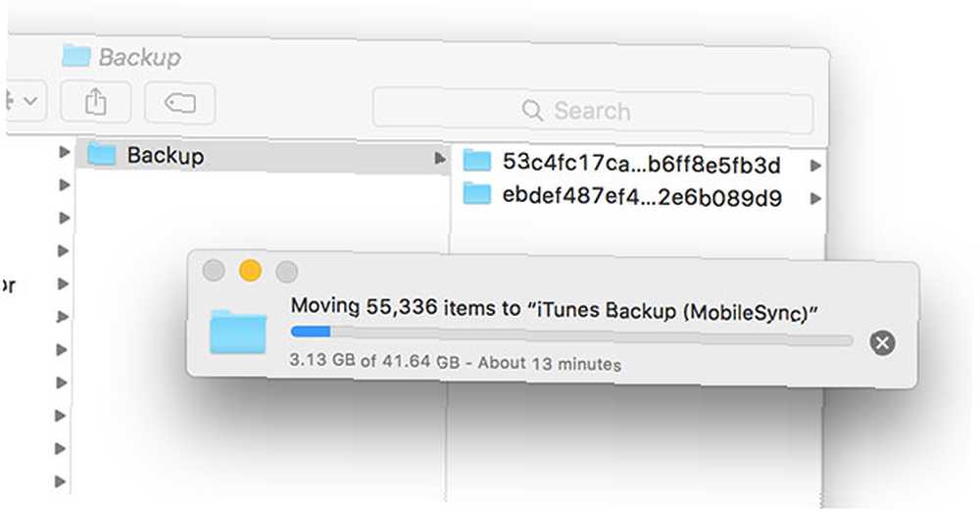Viewport: 980px width, 513px height.
Task: Click the Backup folder icon in column list
Action: point(102,154)
